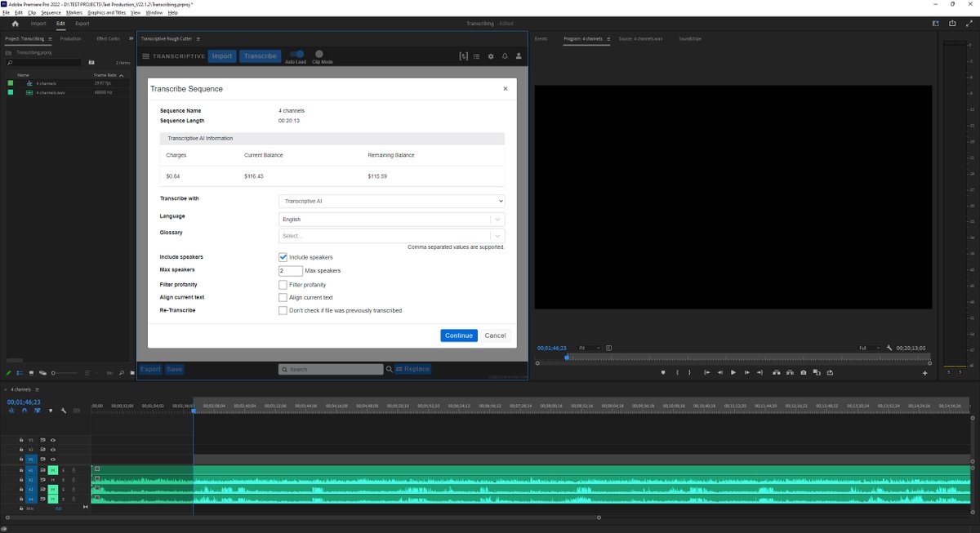Enable the Align current text checkbox

[x=283, y=298]
